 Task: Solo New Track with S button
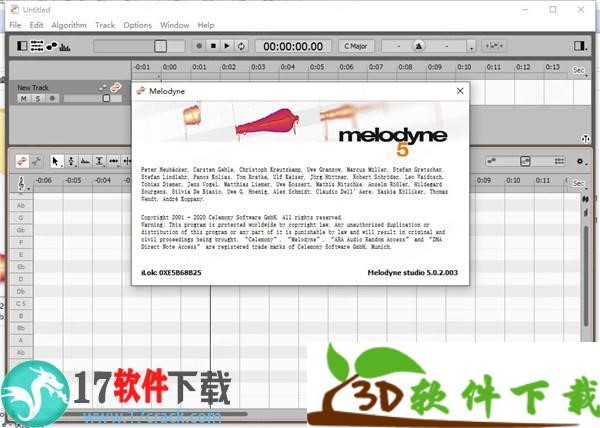point(38,99)
